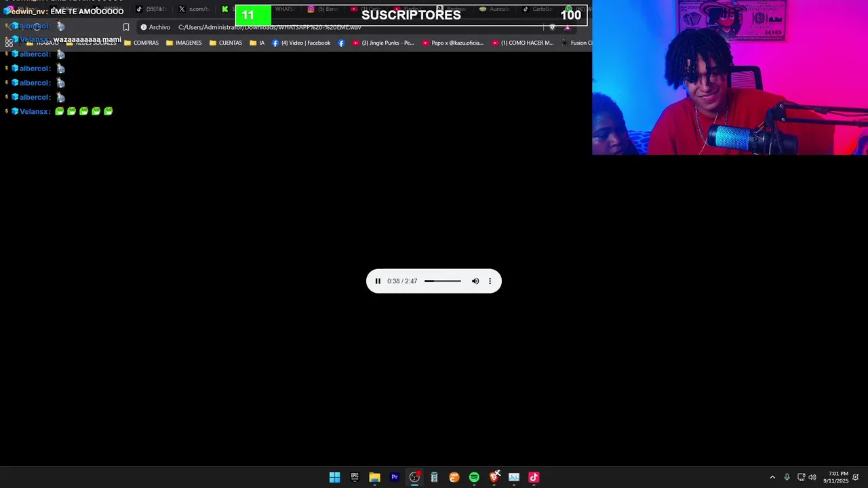Open Spotify from taskbar
868x488 pixels.
point(474,477)
